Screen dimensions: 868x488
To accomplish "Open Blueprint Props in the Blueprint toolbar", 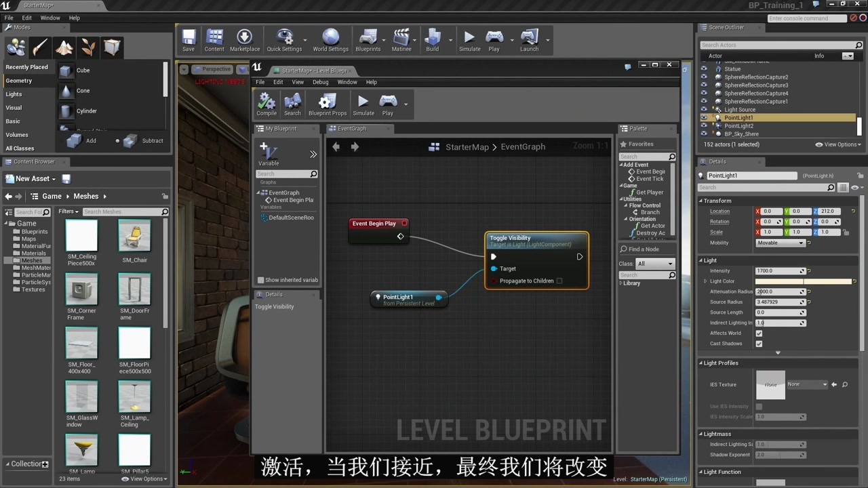I will [328, 104].
